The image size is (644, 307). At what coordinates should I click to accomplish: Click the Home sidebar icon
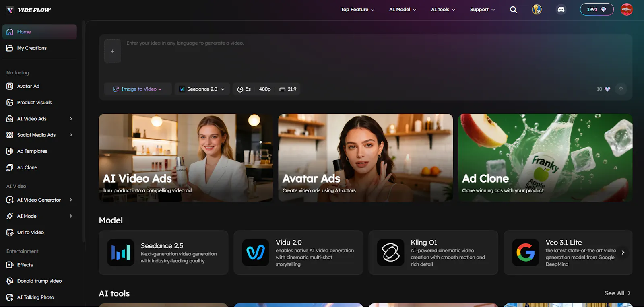pyautogui.click(x=10, y=32)
